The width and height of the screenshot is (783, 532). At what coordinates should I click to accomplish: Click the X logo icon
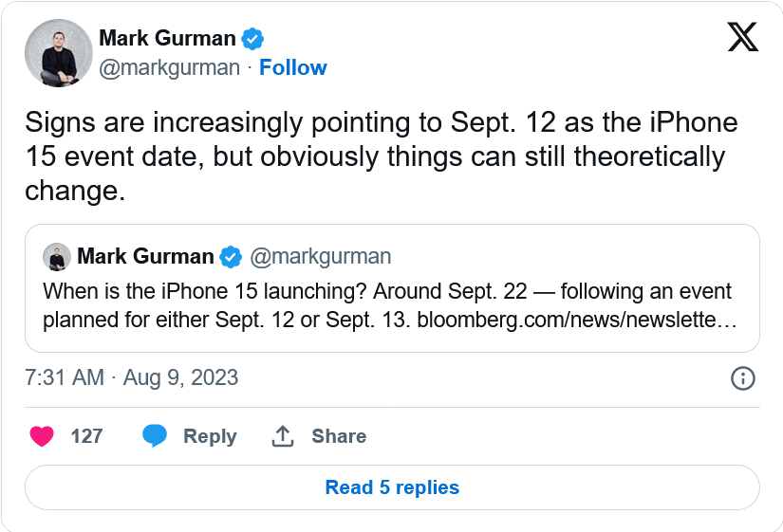[742, 37]
